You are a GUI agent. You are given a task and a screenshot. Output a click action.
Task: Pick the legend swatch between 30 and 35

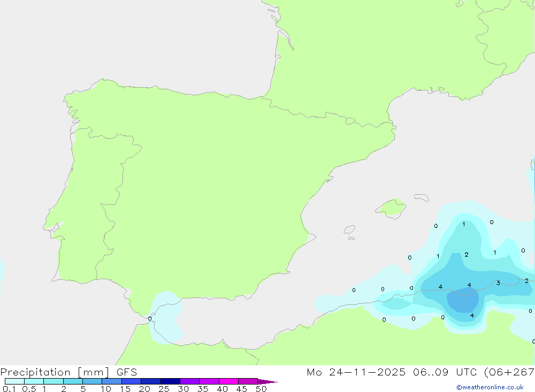190,381
